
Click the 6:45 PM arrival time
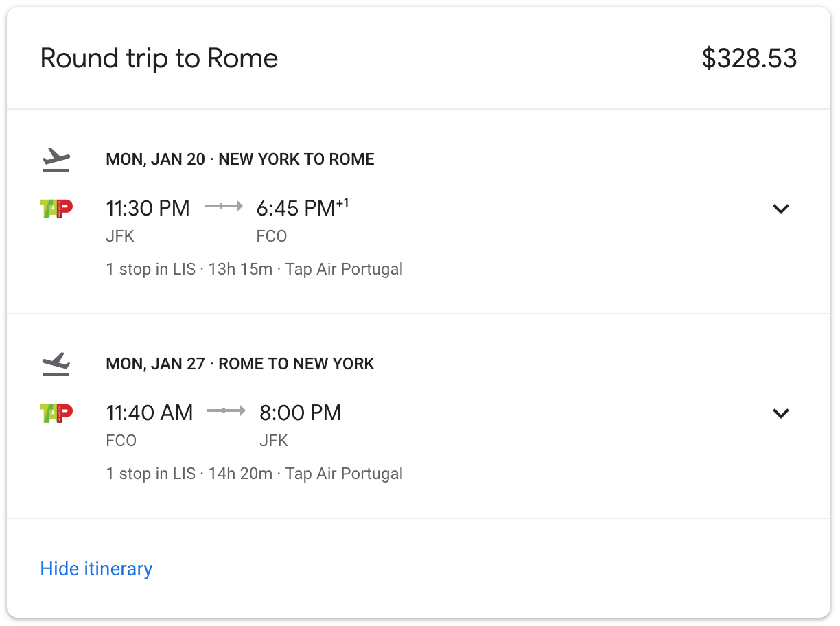296,208
